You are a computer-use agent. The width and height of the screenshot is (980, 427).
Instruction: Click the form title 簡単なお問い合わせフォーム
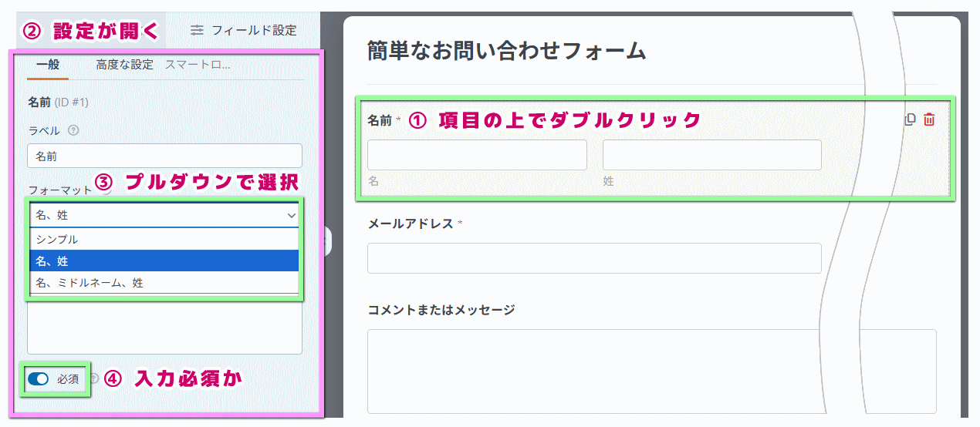click(x=507, y=52)
